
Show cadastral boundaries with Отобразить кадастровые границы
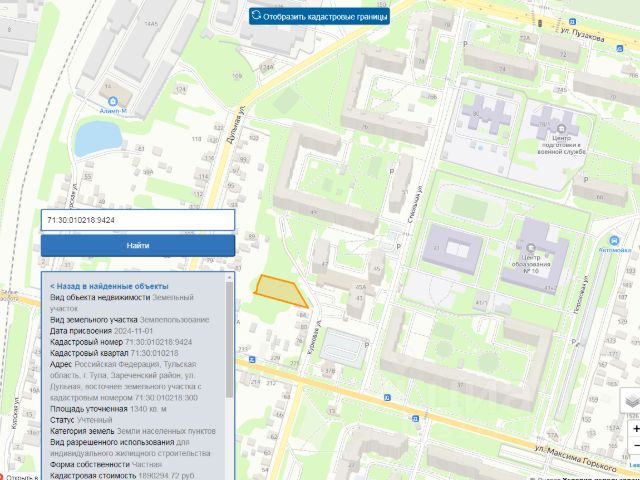[x=319, y=16]
